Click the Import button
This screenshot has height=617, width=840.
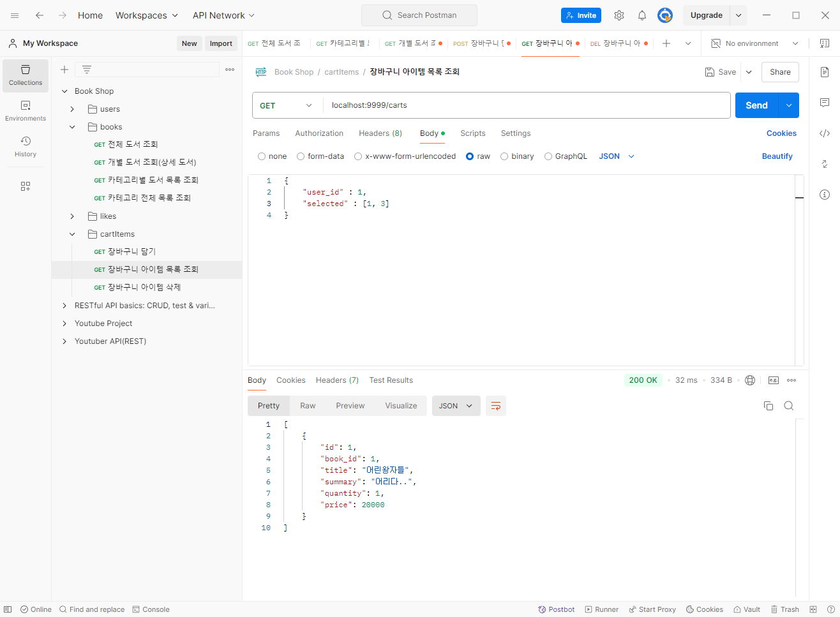221,43
